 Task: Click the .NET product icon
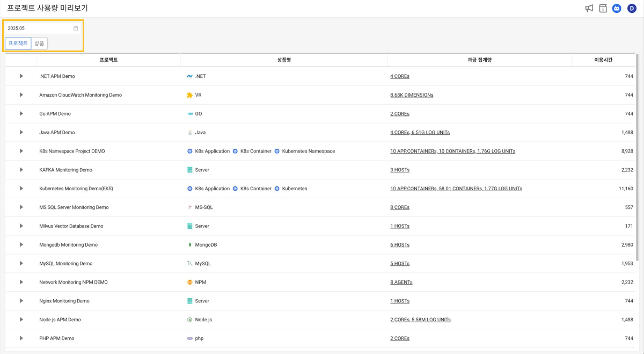(189, 76)
